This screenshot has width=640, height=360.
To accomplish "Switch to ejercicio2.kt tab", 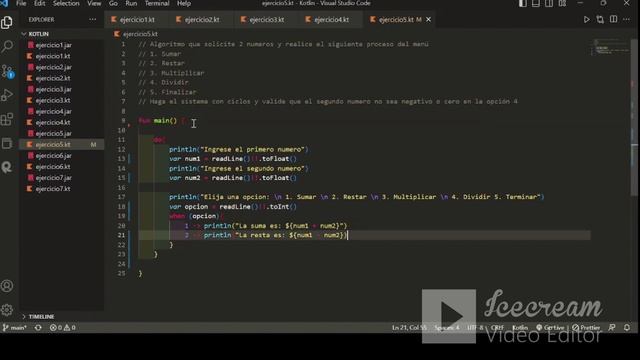I will pyautogui.click(x=201, y=20).
